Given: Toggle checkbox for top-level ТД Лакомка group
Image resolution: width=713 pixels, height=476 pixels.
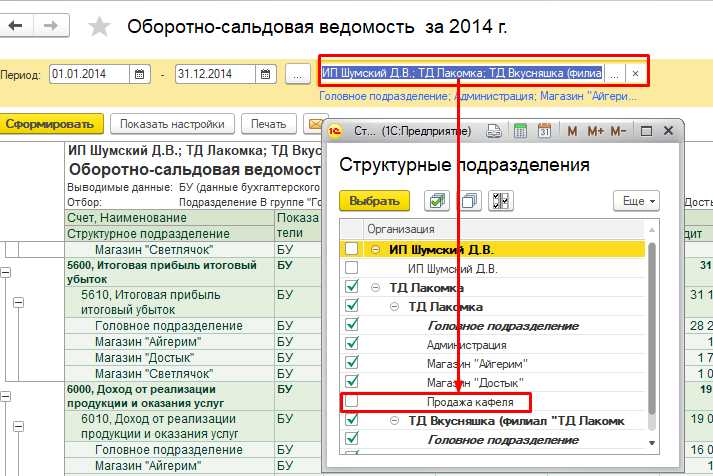Looking at the screenshot, I should tap(351, 287).
